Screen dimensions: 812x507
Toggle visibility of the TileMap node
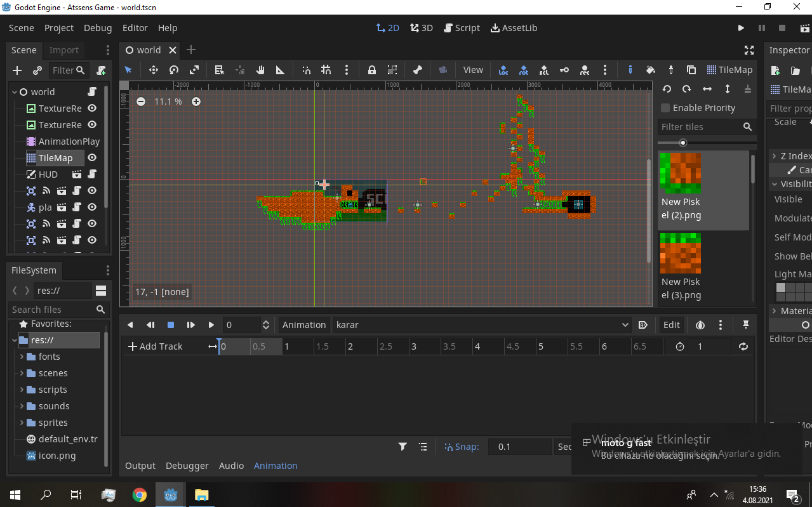point(92,158)
